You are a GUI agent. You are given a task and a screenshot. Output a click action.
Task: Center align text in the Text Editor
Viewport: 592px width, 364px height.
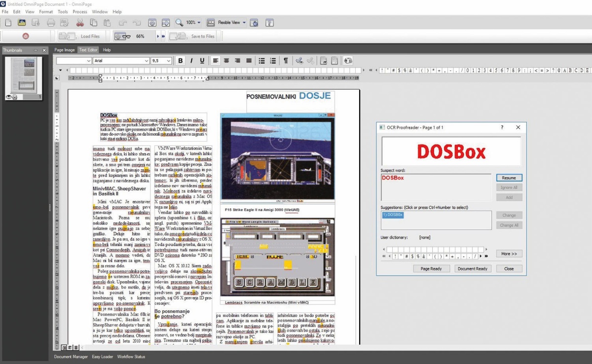pos(226,61)
